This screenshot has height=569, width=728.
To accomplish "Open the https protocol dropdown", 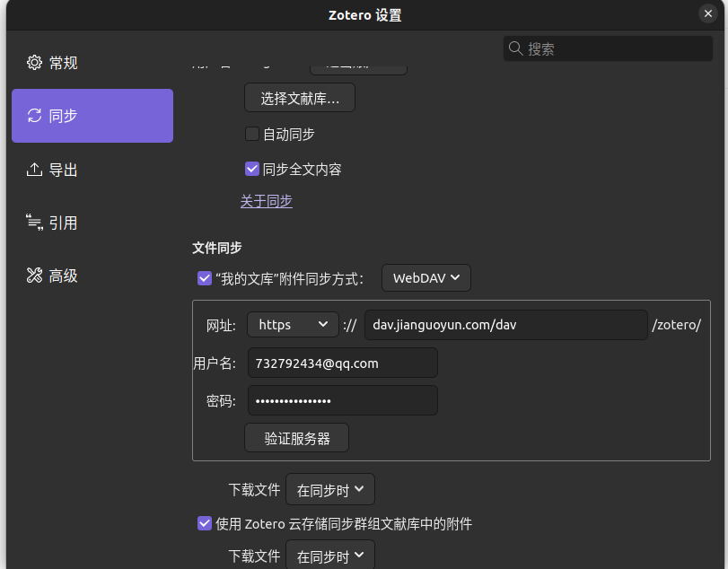I will [293, 324].
